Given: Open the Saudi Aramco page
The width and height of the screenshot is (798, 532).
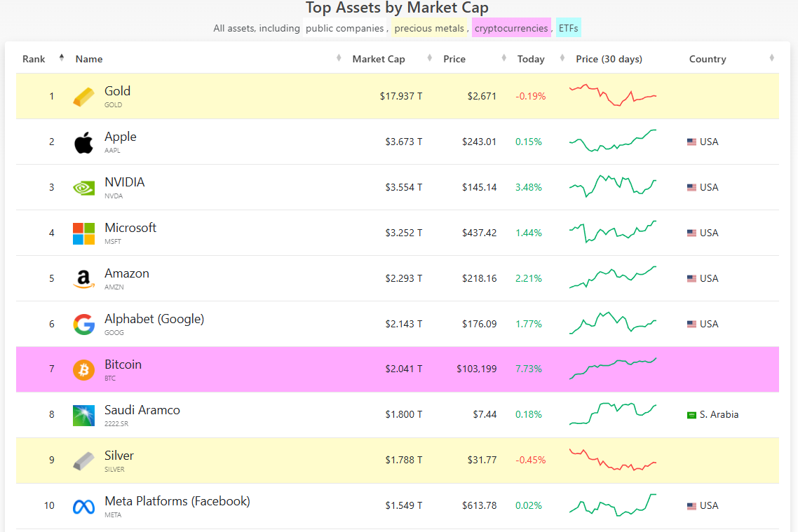Looking at the screenshot, I should [142, 410].
